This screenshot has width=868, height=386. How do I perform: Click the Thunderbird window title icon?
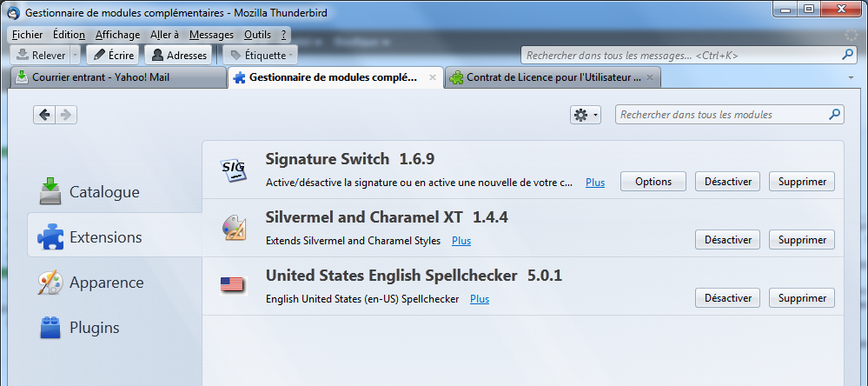[13, 12]
